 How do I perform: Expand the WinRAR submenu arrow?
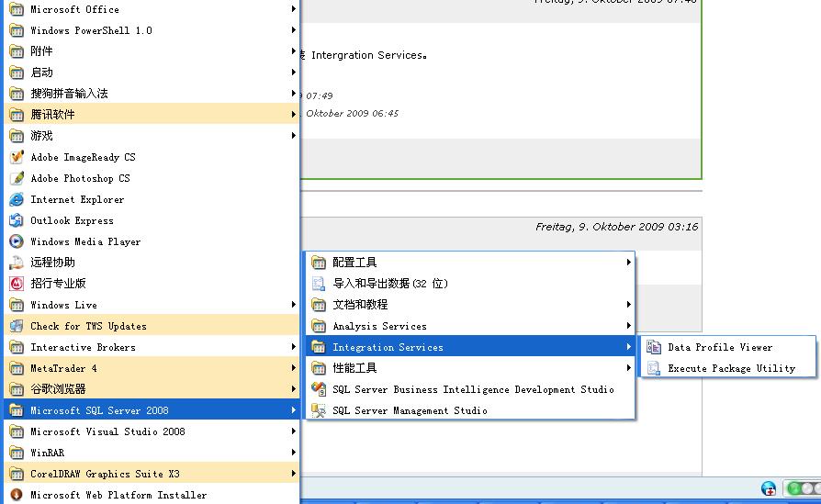pos(294,453)
